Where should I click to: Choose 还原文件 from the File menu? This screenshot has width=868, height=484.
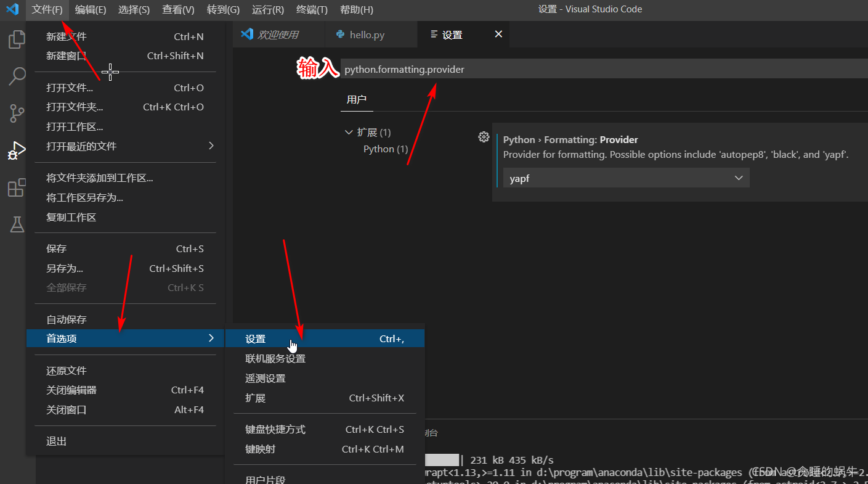point(125,371)
